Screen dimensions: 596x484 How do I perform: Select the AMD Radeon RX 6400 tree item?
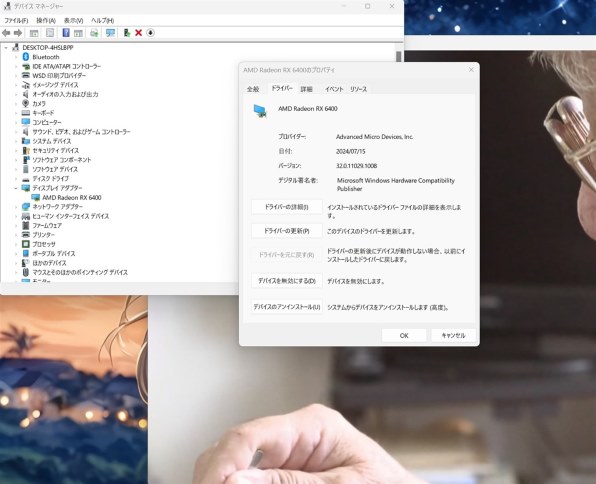71,197
